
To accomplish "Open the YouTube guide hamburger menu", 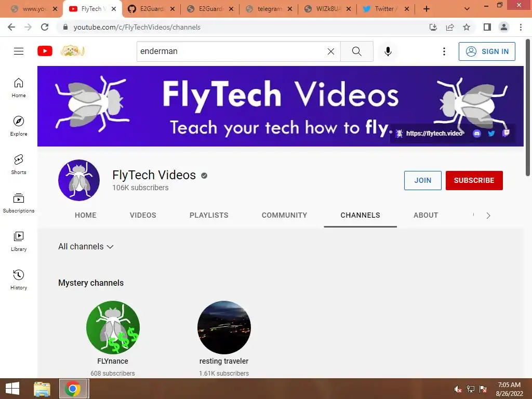I will click(x=19, y=51).
